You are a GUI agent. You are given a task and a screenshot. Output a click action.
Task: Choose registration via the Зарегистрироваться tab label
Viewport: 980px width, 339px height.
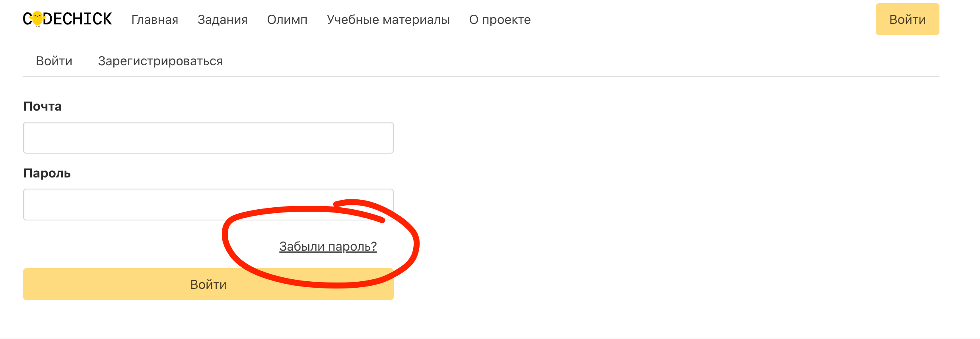point(160,61)
